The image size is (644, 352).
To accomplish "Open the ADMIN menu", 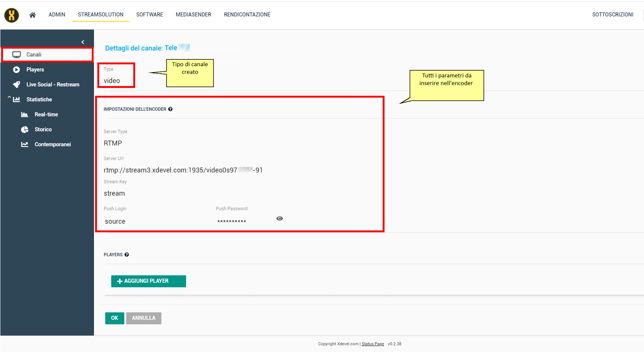I will [57, 15].
